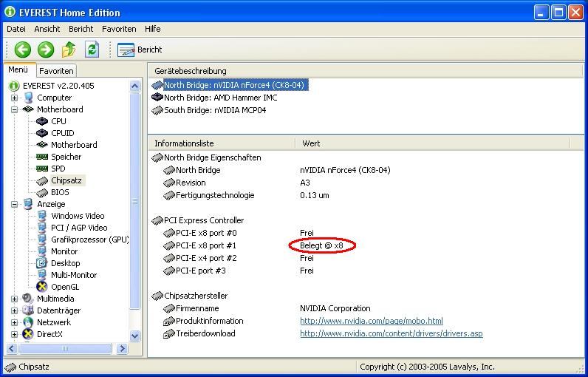Open the Favoriten menu
The height and width of the screenshot is (377, 588).
[x=119, y=29]
